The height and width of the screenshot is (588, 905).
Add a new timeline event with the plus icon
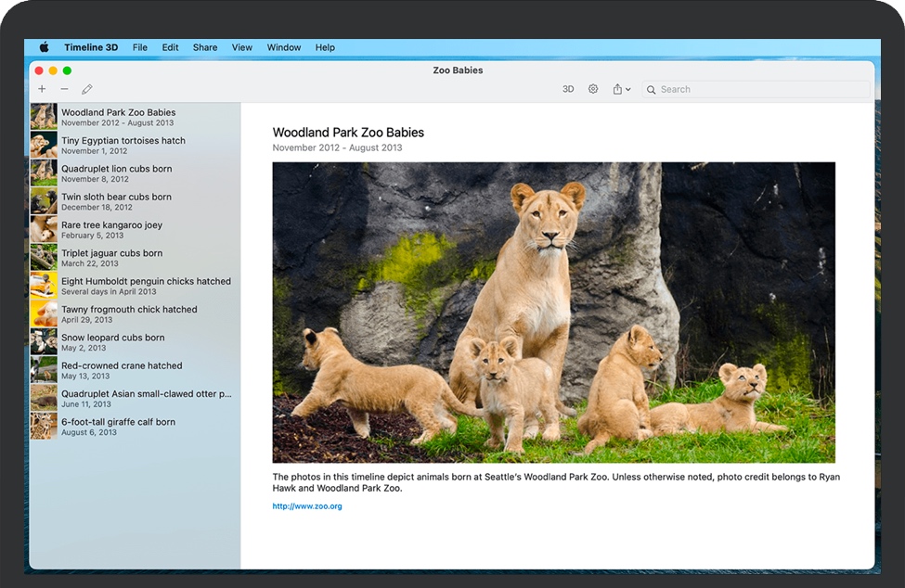(41, 88)
